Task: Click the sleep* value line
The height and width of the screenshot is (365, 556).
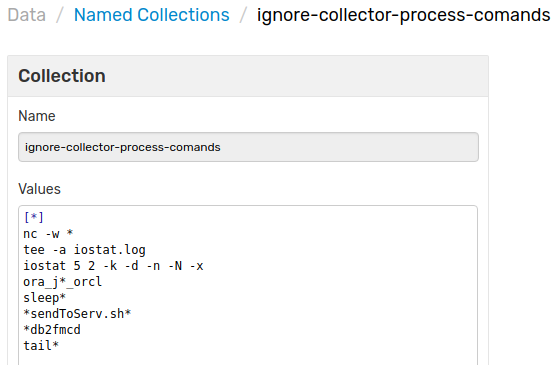Action: [x=45, y=298]
